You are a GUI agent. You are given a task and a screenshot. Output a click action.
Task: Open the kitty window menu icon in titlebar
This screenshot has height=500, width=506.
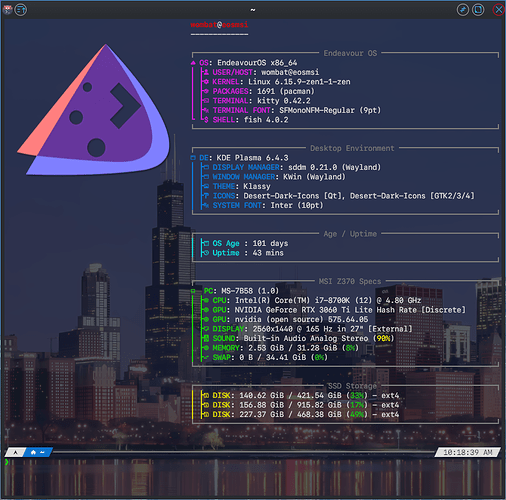(7, 9)
